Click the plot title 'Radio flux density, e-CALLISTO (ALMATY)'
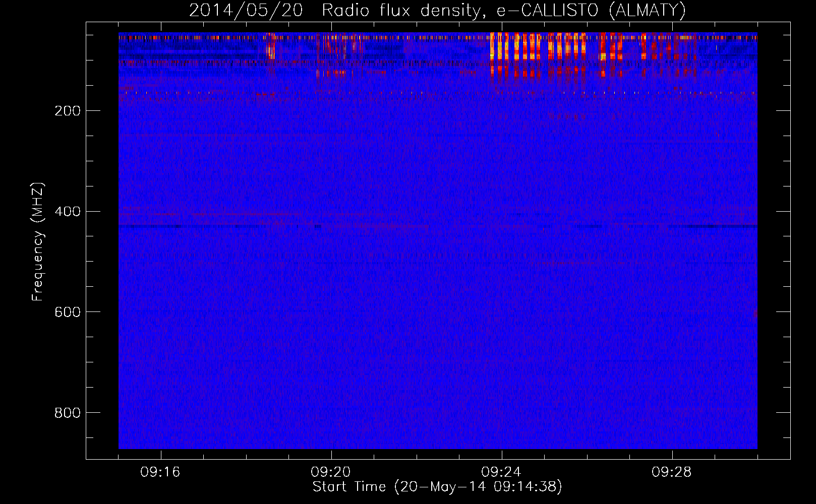 (503, 10)
